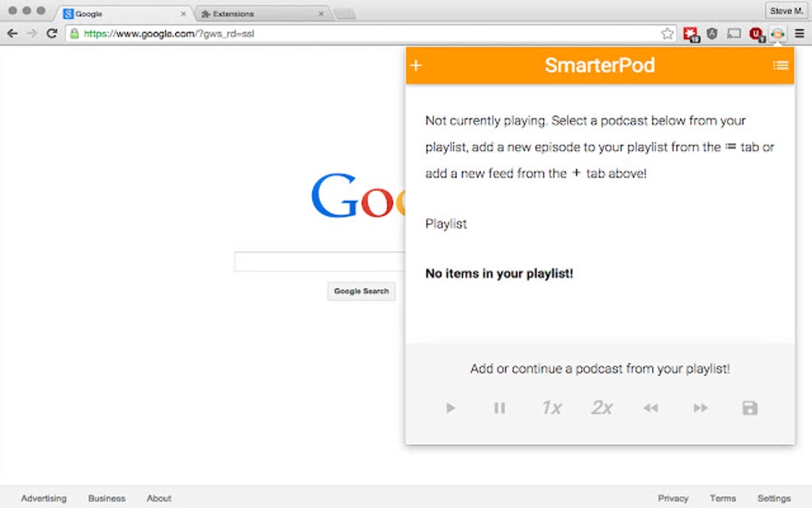Click the Google search input box
This screenshot has width=812, height=508.
(x=319, y=261)
